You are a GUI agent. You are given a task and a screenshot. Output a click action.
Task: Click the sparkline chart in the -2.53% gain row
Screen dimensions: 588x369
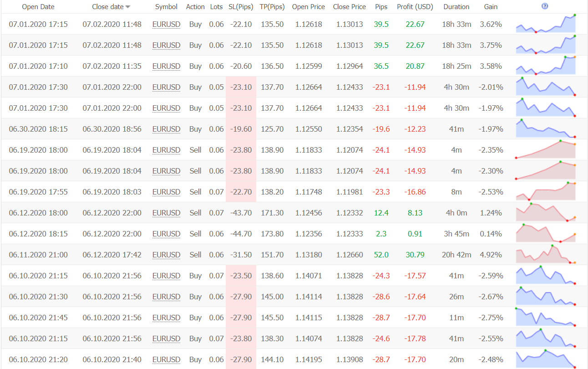coord(546,191)
